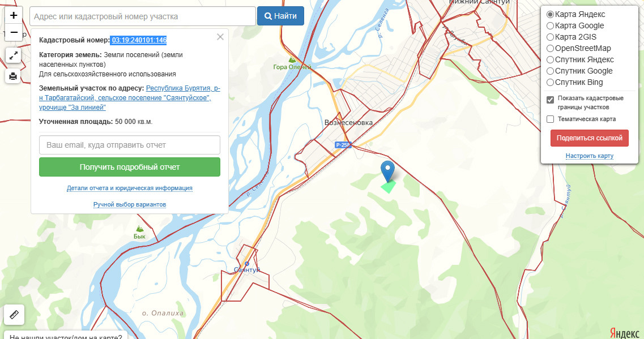
Task: Focus the address or cadastral number field
Action: 143,16
